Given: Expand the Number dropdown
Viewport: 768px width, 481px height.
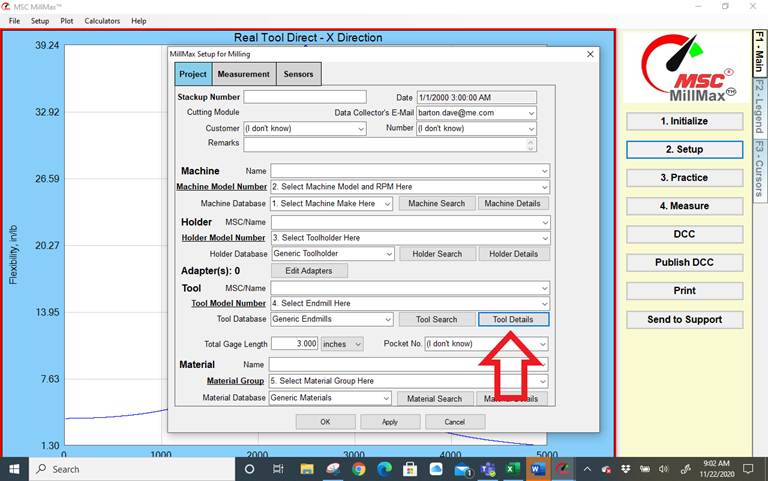Looking at the screenshot, I should point(531,129).
